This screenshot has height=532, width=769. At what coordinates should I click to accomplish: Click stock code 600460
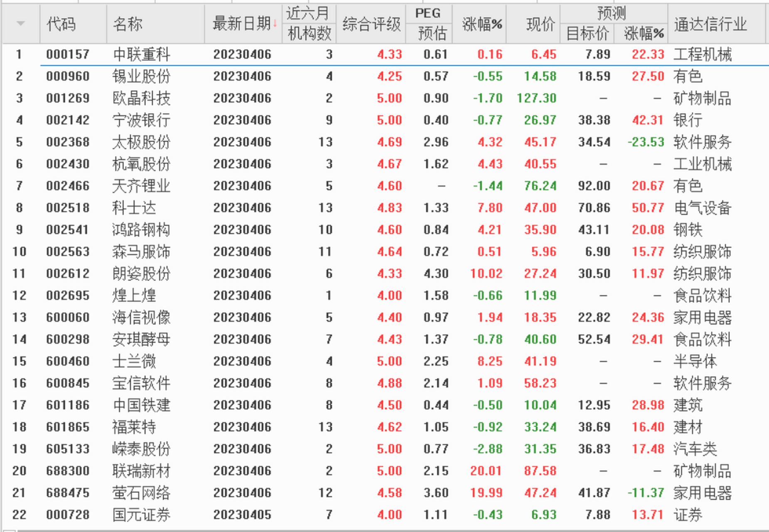coord(68,361)
